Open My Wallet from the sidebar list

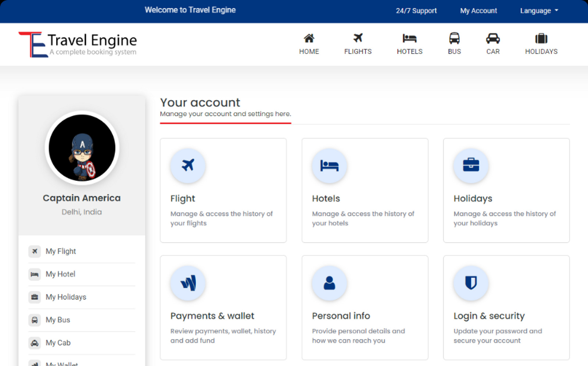61,363
